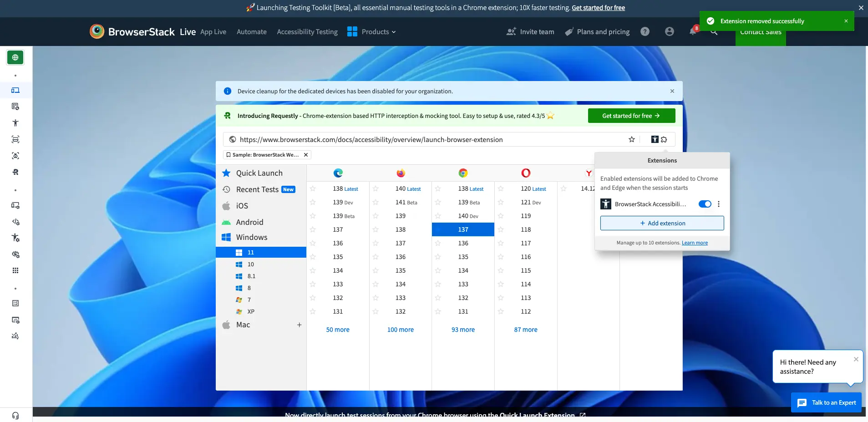Remove the Sample BrowserStack bookmark chip
Image resolution: width=868 pixels, height=422 pixels.
point(306,155)
